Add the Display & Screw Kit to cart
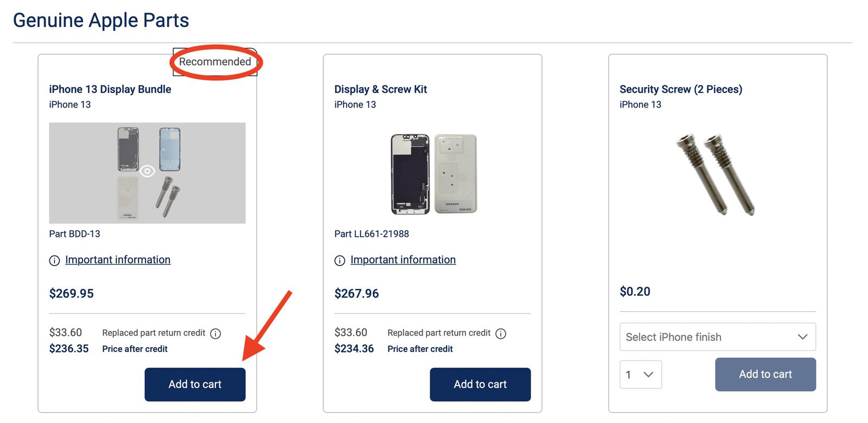 [480, 384]
